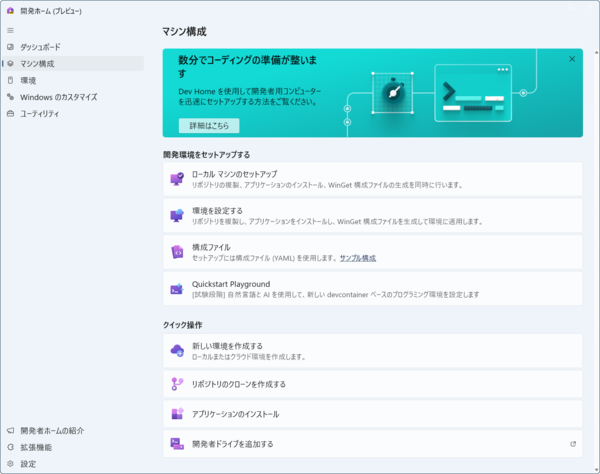Select 開発者ドライブを追加する action
Screen dimensions: 600x474
[x=372, y=444]
